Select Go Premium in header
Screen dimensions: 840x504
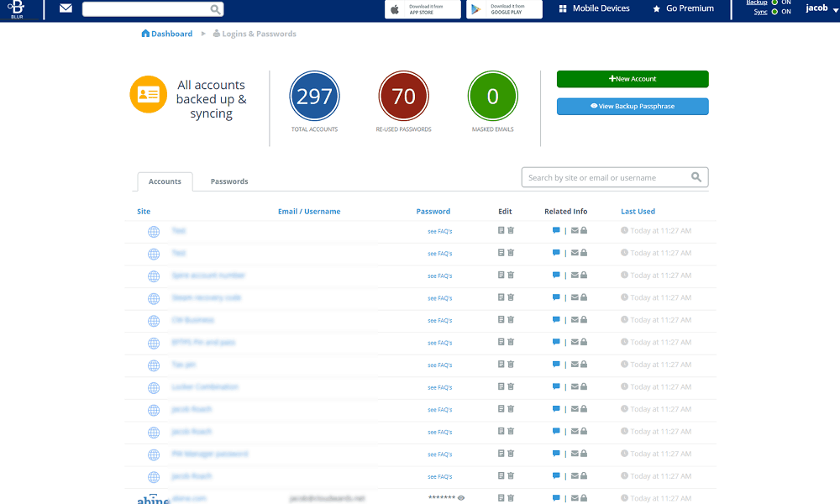point(683,8)
